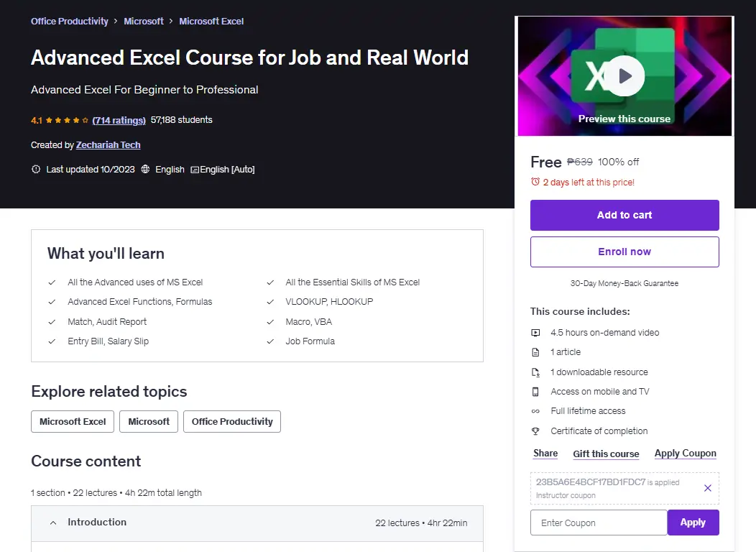Screen dimensions: 756x552
Task: Click the certificate trophy icon
Action: click(535, 431)
